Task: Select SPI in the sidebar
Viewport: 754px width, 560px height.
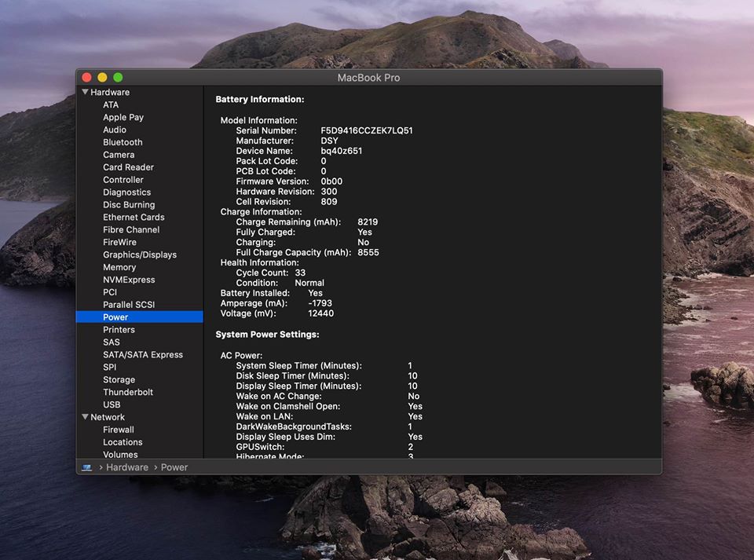Action: click(110, 368)
